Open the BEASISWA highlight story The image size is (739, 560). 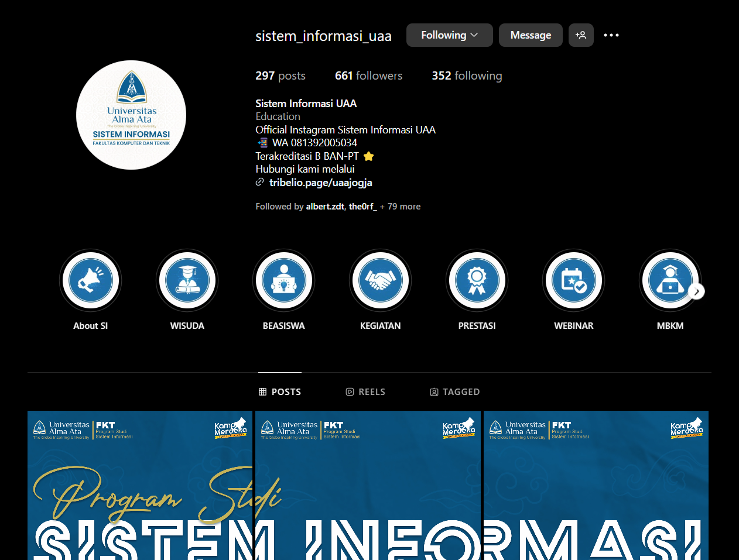click(283, 280)
